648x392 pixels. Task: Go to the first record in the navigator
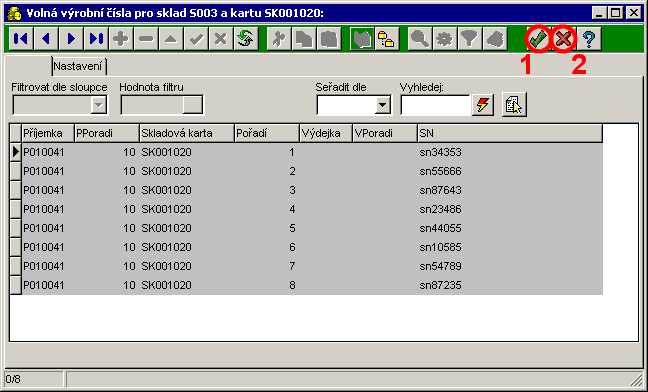coord(21,39)
